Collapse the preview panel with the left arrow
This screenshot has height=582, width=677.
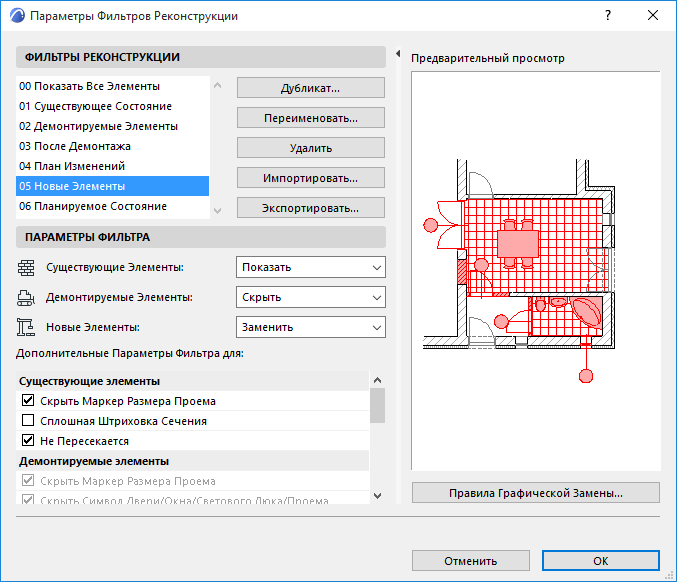398,54
